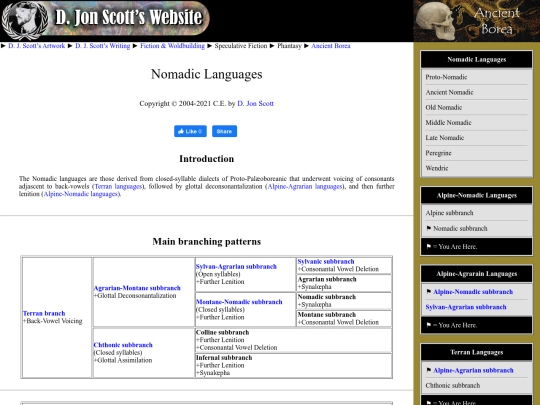Click flag icon beside Nomadic subbranch
540x405 pixels.
pos(428,228)
